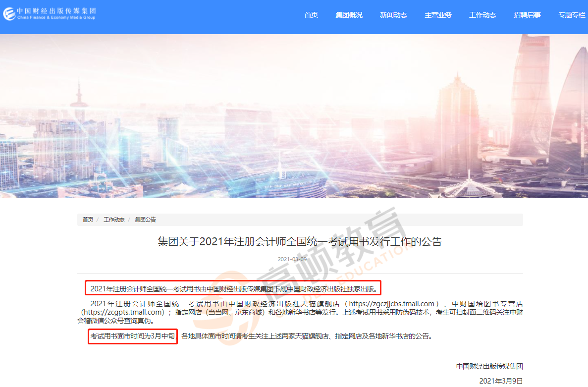
Task: Click the city skyline banner image
Action: [x=294, y=115]
